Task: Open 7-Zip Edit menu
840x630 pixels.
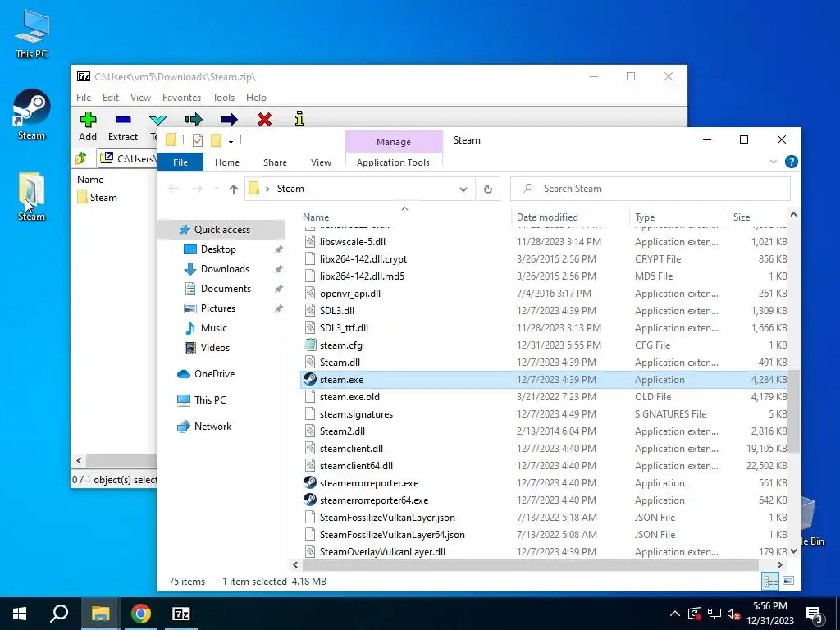Action: 111,98
